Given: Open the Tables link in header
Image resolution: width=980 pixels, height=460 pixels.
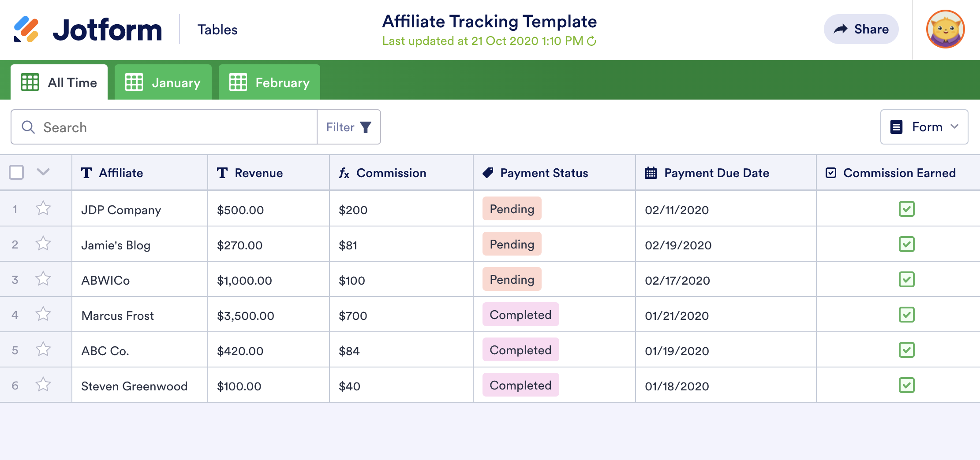Looking at the screenshot, I should 217,30.
